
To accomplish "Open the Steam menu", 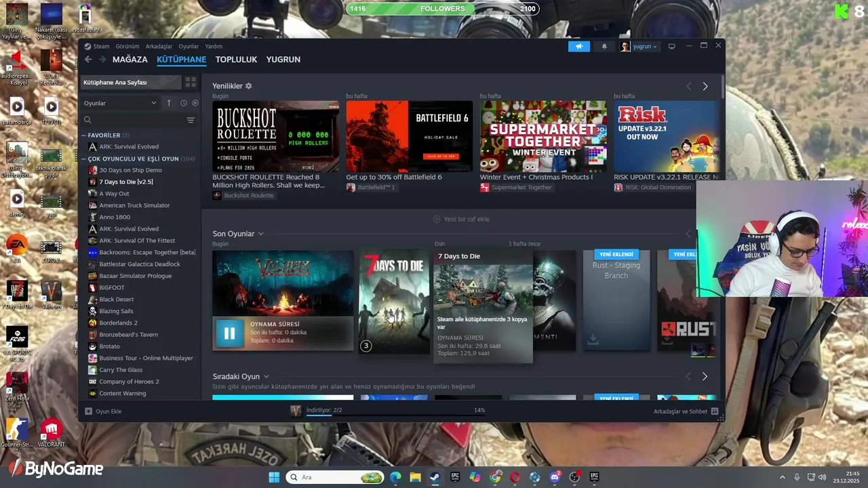I will pyautogui.click(x=97, y=46).
